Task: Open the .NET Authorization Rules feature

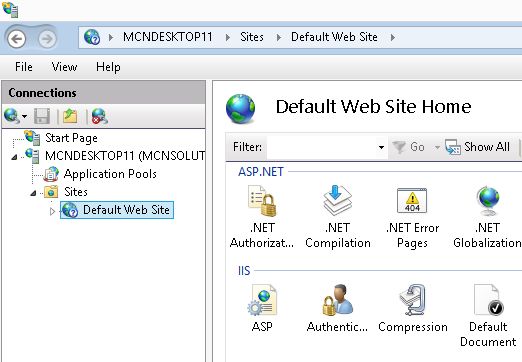Action: (x=262, y=217)
